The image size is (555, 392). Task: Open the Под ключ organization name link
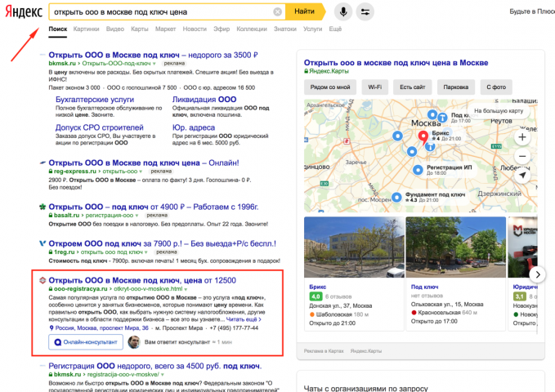click(424, 287)
